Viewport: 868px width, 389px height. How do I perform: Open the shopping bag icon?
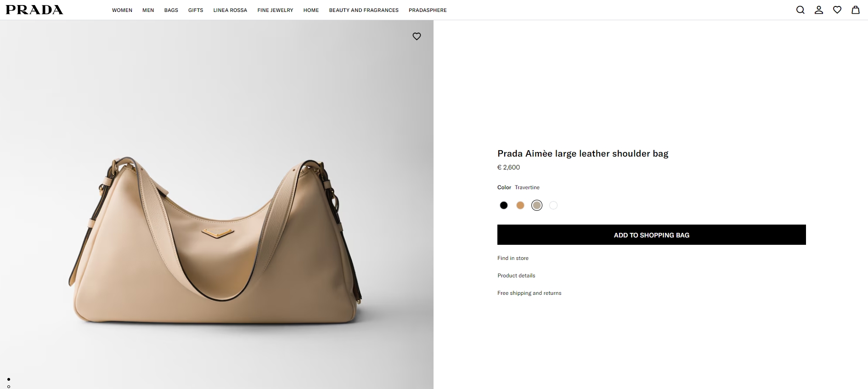855,10
